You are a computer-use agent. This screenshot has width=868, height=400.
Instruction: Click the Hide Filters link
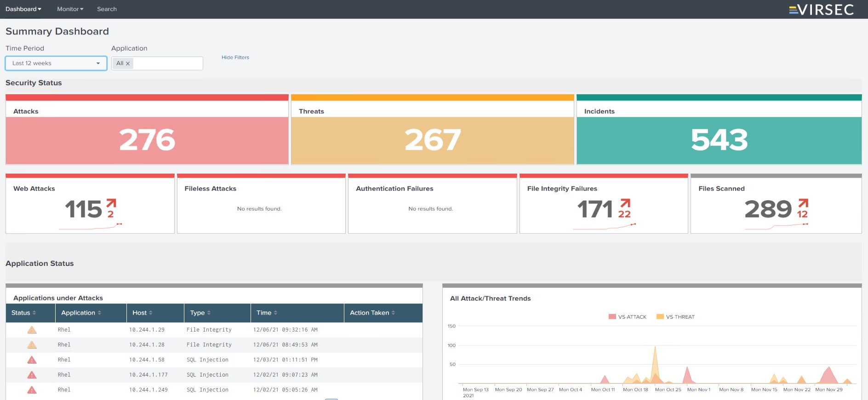[x=235, y=57]
